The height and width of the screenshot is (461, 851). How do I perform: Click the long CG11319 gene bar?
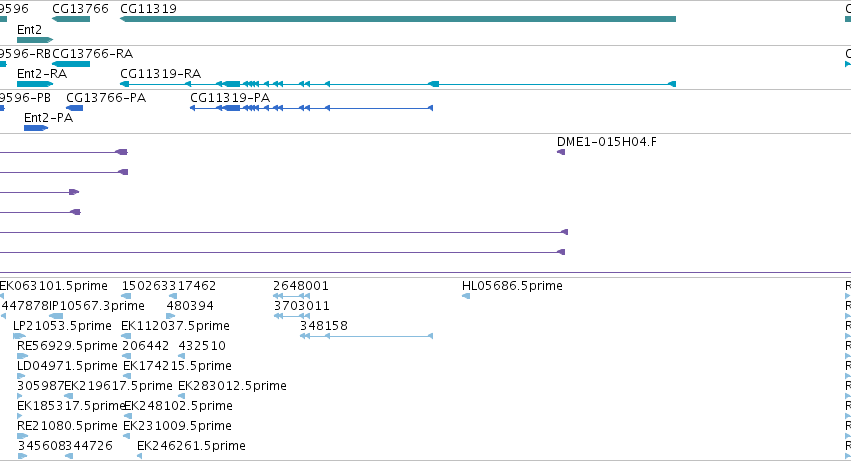click(398, 19)
